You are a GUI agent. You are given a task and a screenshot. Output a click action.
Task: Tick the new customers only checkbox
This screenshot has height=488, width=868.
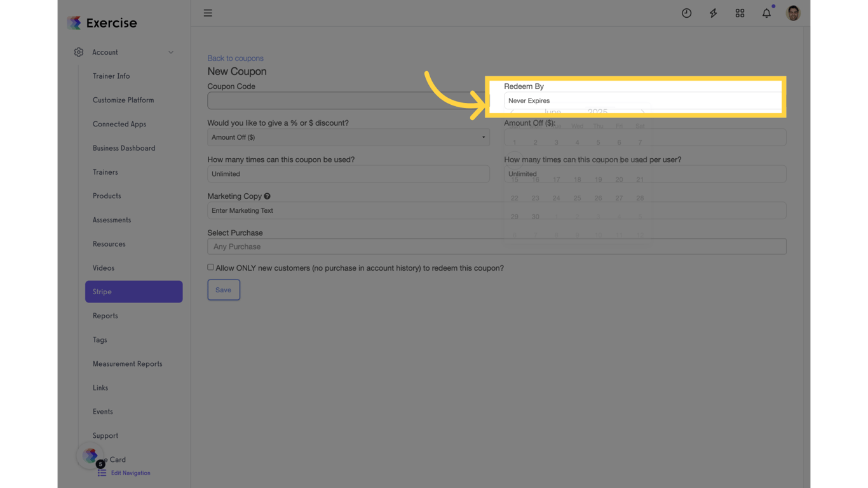click(210, 268)
